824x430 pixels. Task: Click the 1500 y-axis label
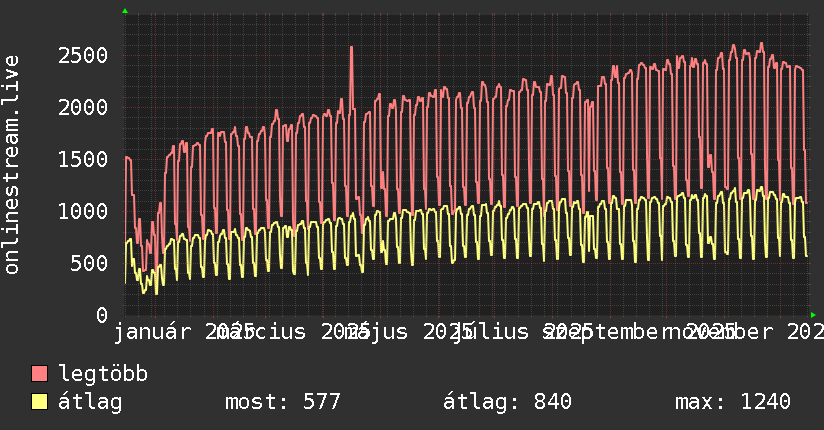click(83, 159)
